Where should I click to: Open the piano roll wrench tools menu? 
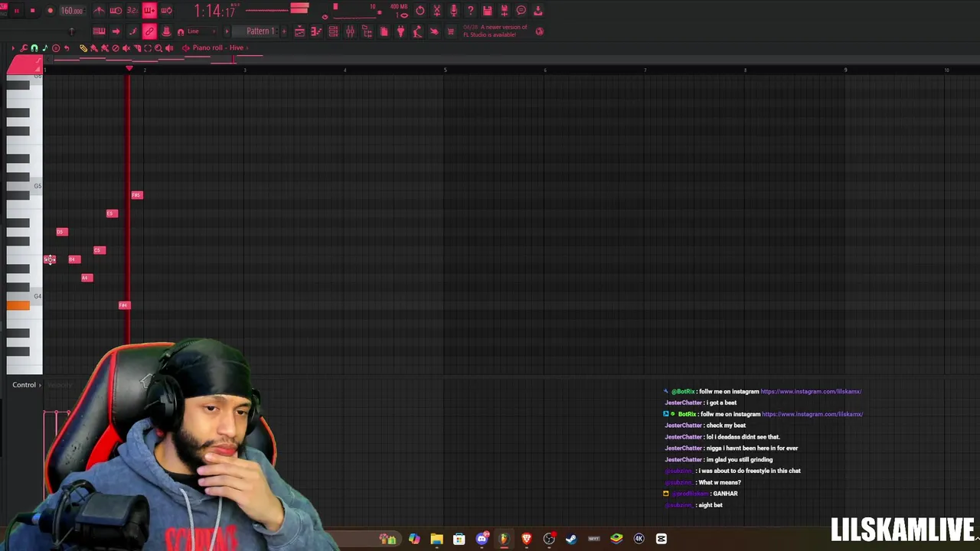pyautogui.click(x=24, y=48)
